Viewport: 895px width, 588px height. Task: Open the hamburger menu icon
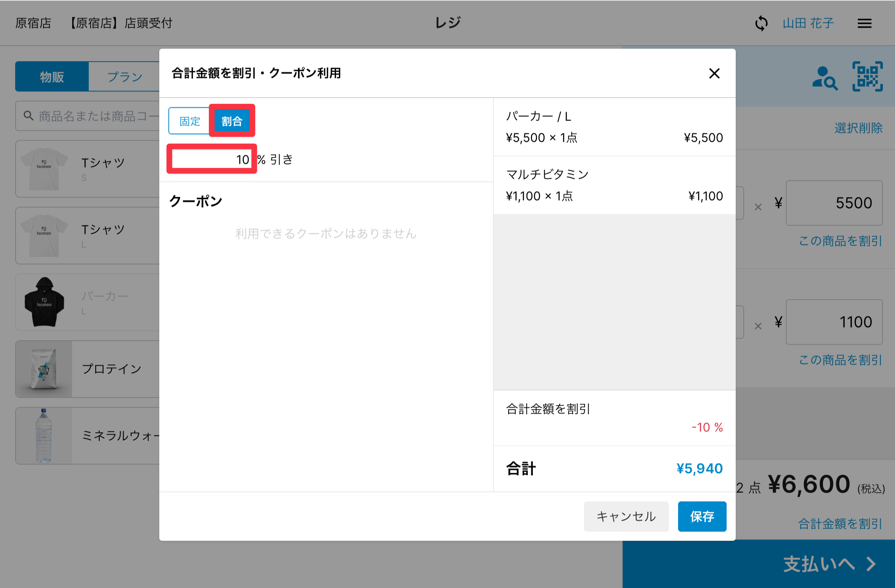click(x=864, y=24)
